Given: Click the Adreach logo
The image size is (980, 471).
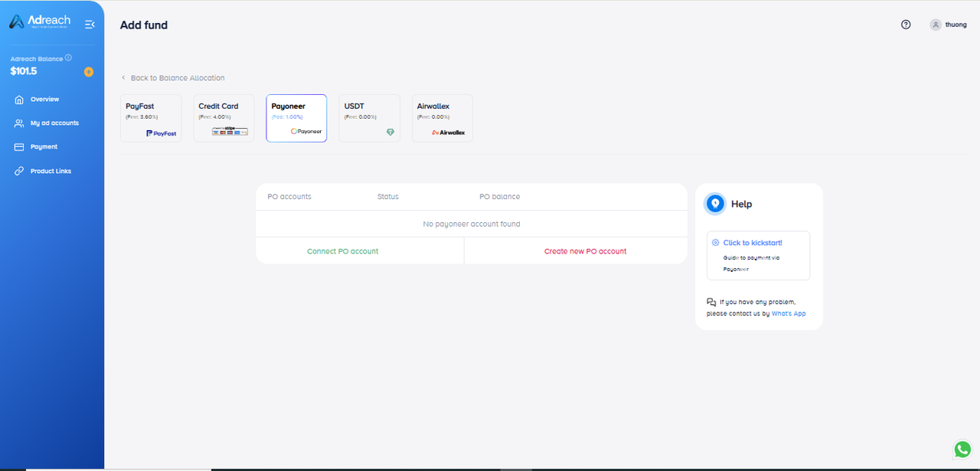Looking at the screenshot, I should 40,22.
